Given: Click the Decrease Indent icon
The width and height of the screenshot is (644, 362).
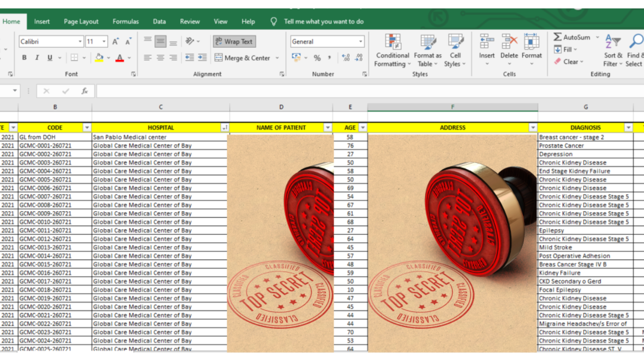Looking at the screenshot, I should [x=190, y=58].
